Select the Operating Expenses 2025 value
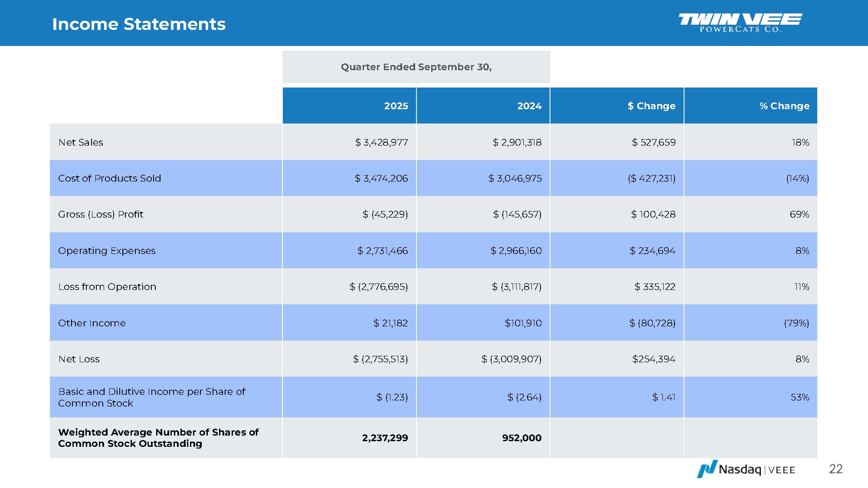The width and height of the screenshot is (868, 488). click(x=382, y=251)
